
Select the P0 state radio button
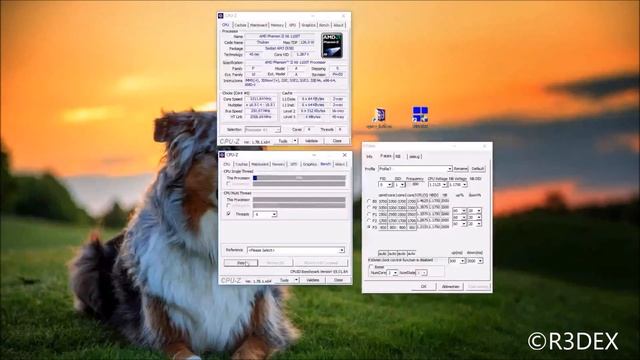369,208
